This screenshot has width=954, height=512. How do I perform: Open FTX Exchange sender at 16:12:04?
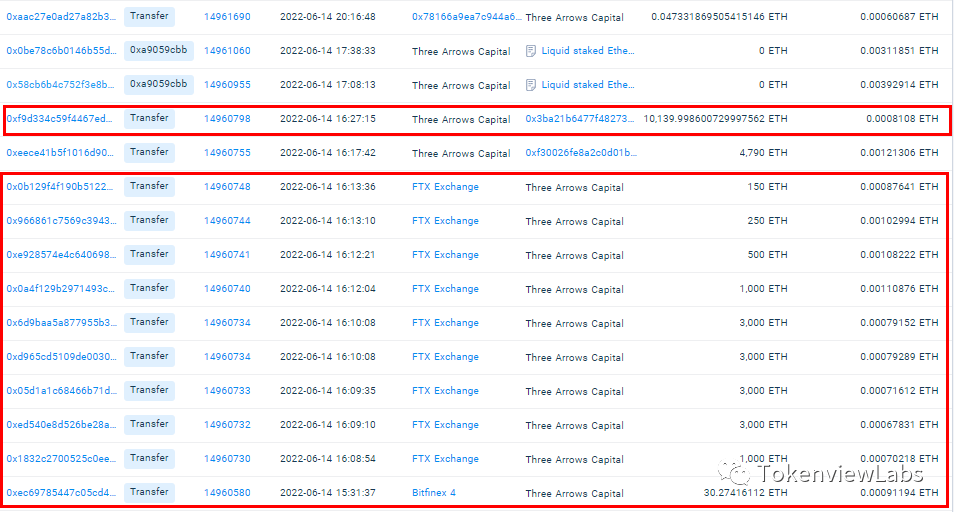[x=445, y=289]
